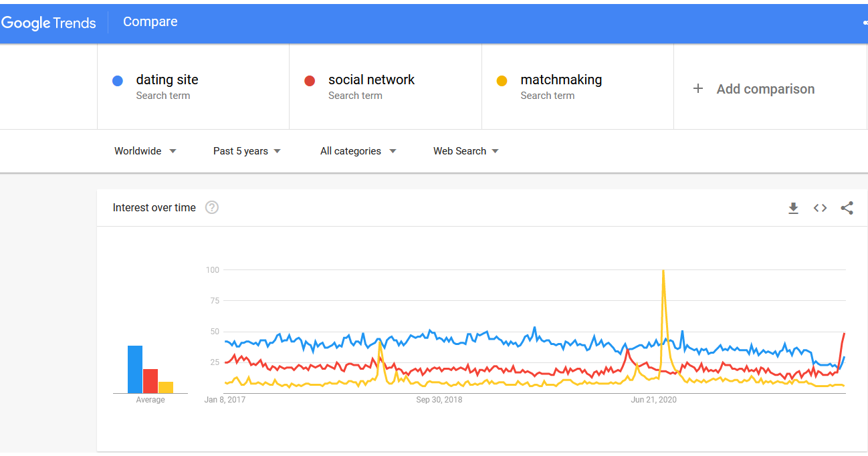868x456 pixels.
Task: Open help icon beside Interest over time
Action: [212, 207]
